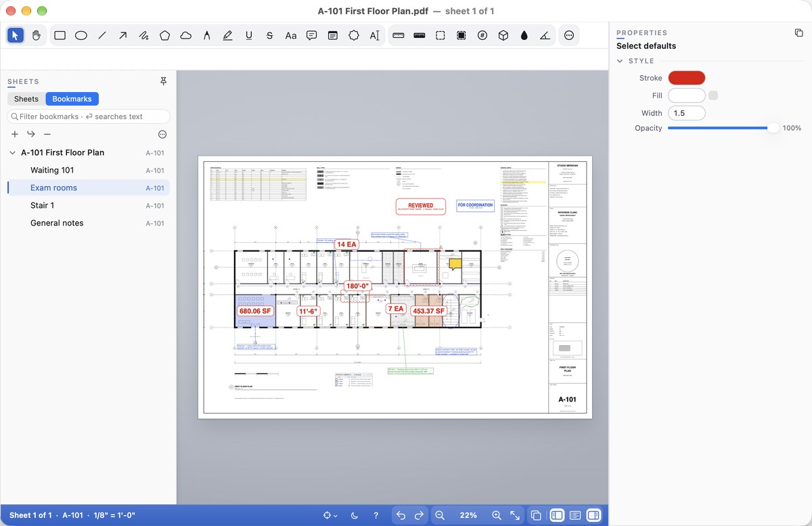
Task: Pick the Aa text box tool
Action: [x=291, y=35]
